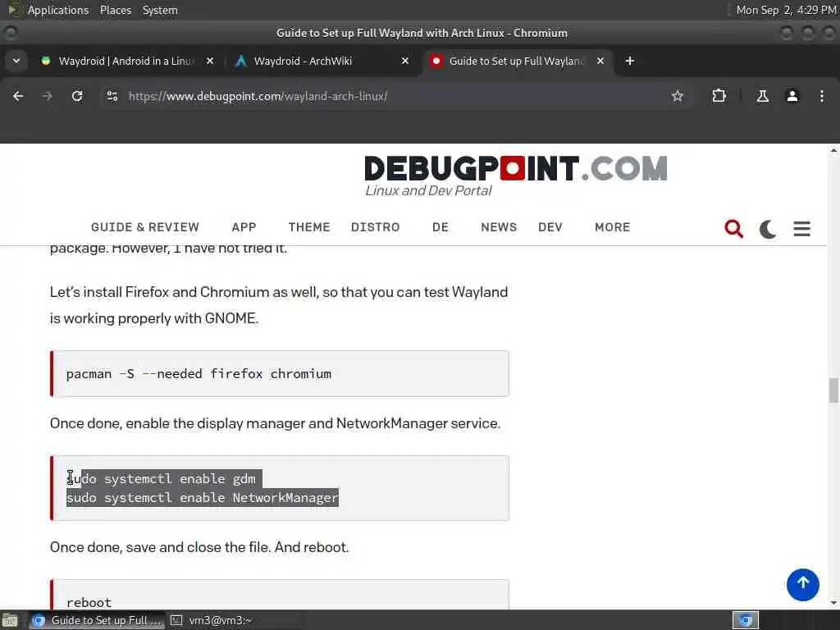Open Chrome Labs flask icon
This screenshot has width=840, height=630.
click(762, 96)
